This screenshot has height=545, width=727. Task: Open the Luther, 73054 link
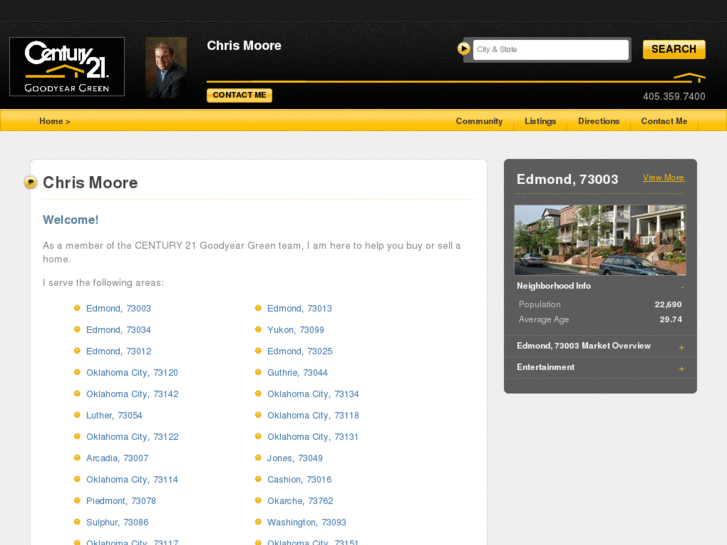114,415
